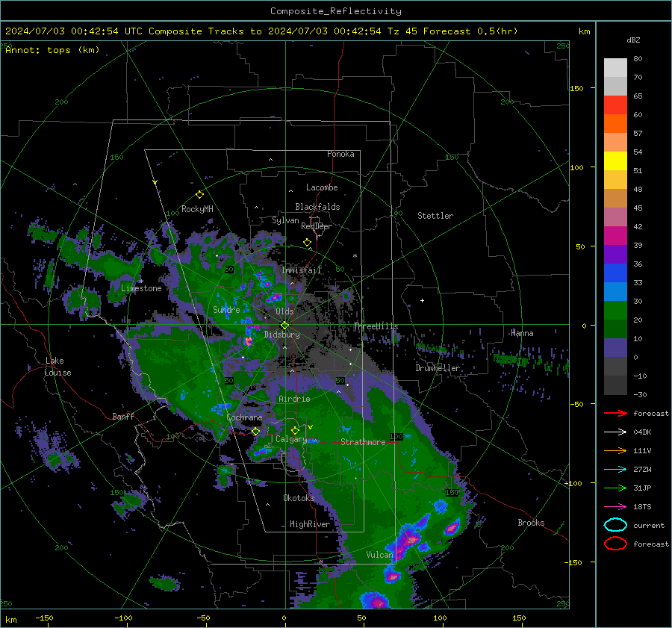Click the Lake Louise label

pyautogui.click(x=57, y=367)
